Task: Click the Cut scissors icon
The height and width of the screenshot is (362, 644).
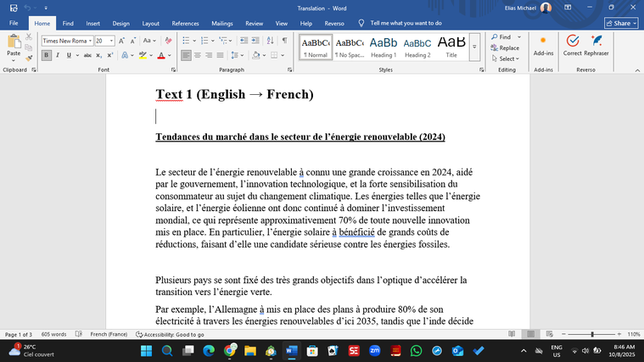Action: [x=29, y=37]
